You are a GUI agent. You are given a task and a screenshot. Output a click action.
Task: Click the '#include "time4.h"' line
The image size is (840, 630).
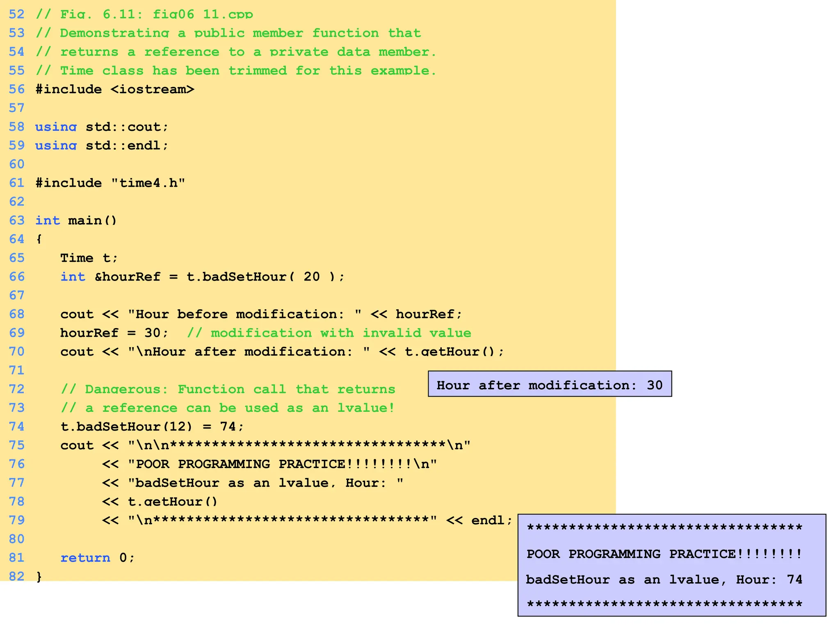(110, 183)
